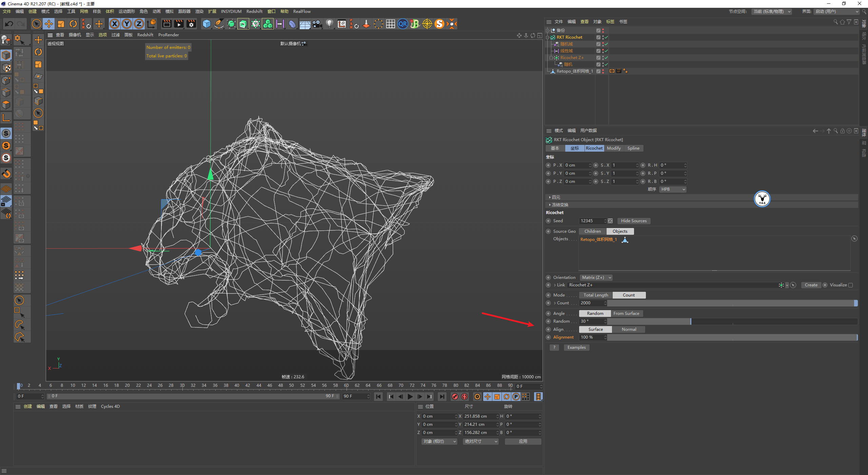Click the Examples button
868x475 pixels.
576,347
